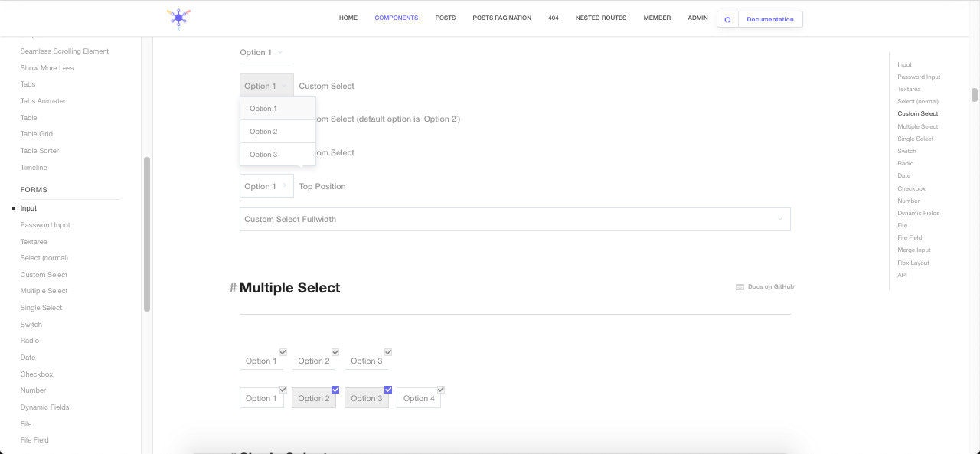980x454 pixels.
Task: Click the Documentation button
Action: click(x=769, y=19)
